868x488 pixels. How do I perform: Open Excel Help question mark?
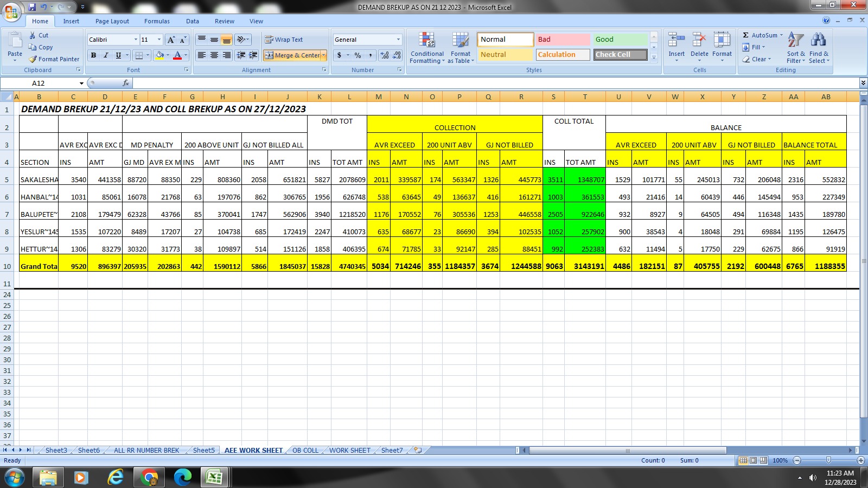click(x=826, y=20)
